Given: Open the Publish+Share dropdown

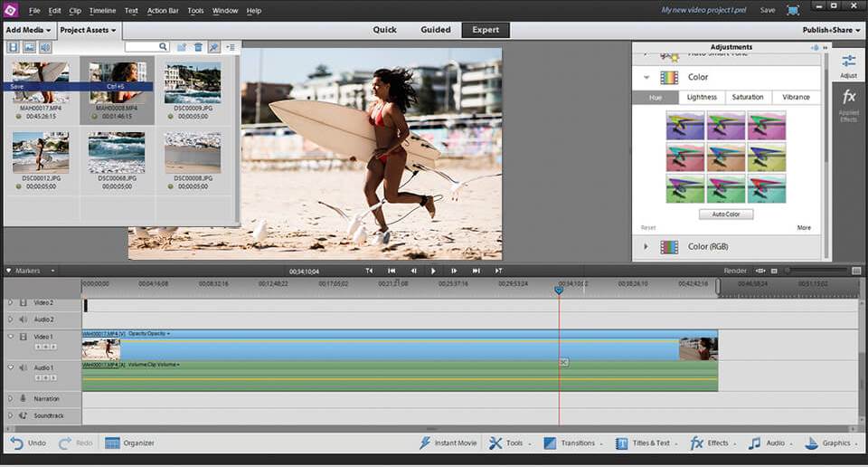Looking at the screenshot, I should point(831,30).
